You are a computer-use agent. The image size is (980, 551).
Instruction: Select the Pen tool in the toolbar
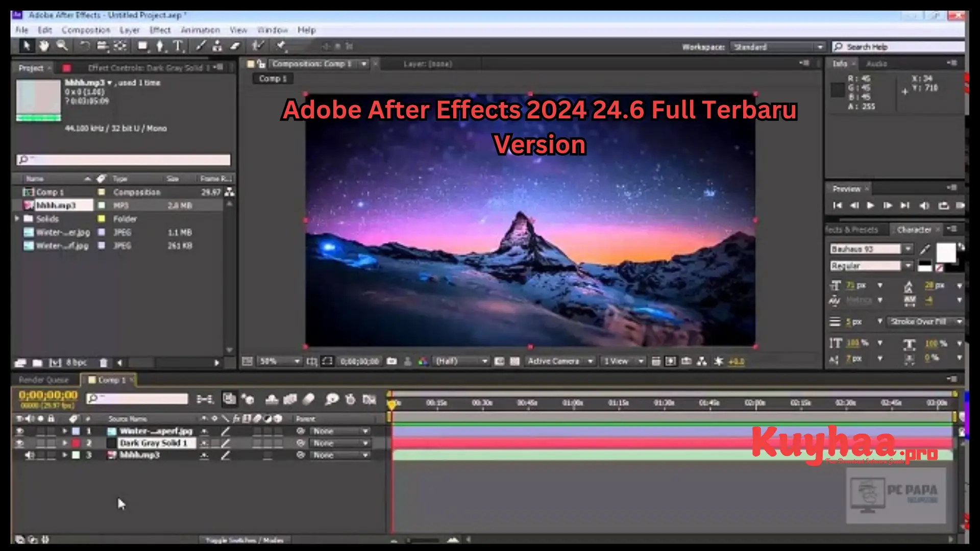pyautogui.click(x=160, y=47)
